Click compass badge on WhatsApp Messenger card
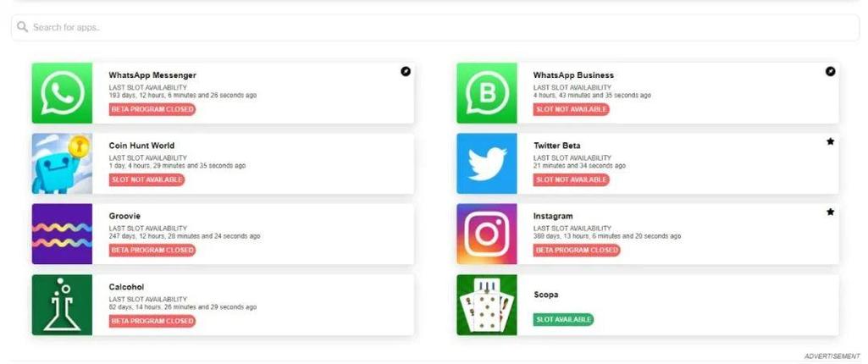The image size is (868, 364). click(x=406, y=71)
